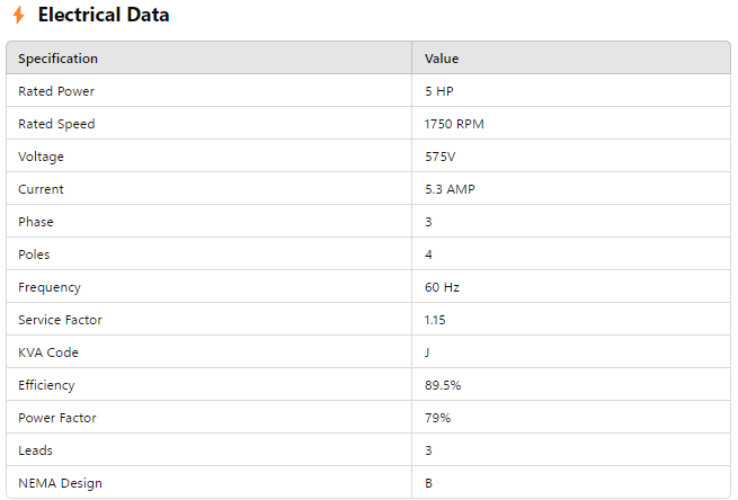The width and height of the screenshot is (738, 500).
Task: Click the Specification column header
Action: (x=58, y=59)
